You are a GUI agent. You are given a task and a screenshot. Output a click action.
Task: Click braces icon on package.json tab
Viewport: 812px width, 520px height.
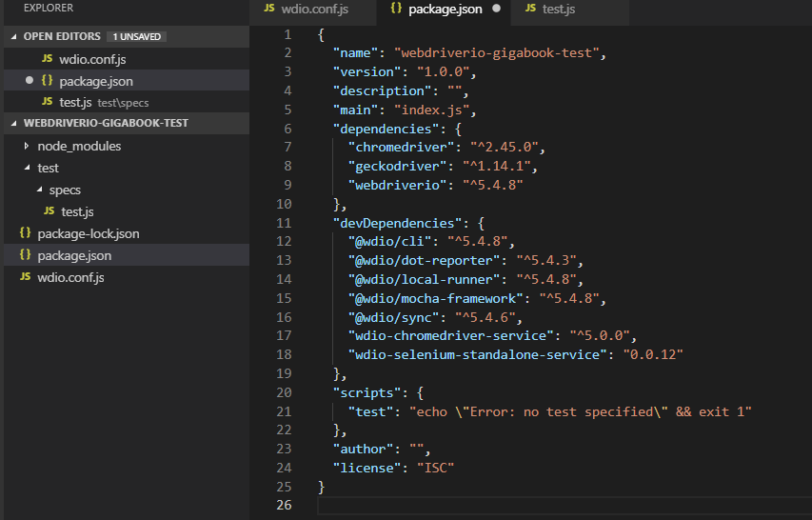point(396,9)
